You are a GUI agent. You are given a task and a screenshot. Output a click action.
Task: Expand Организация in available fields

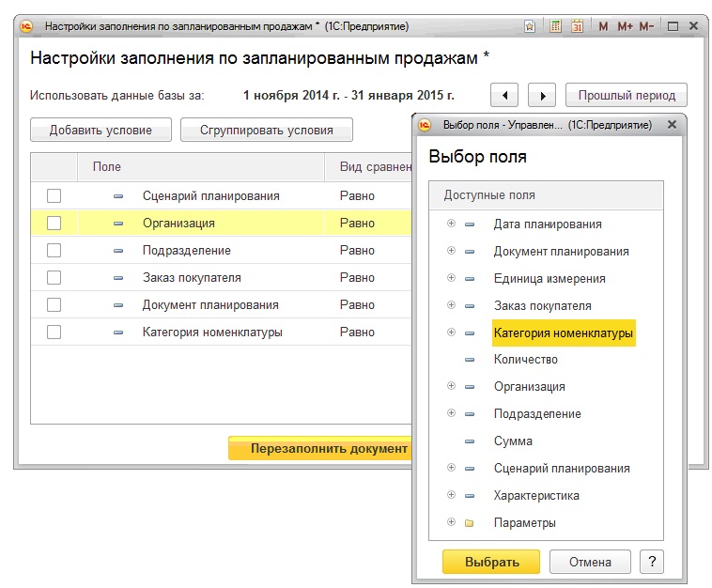point(451,385)
